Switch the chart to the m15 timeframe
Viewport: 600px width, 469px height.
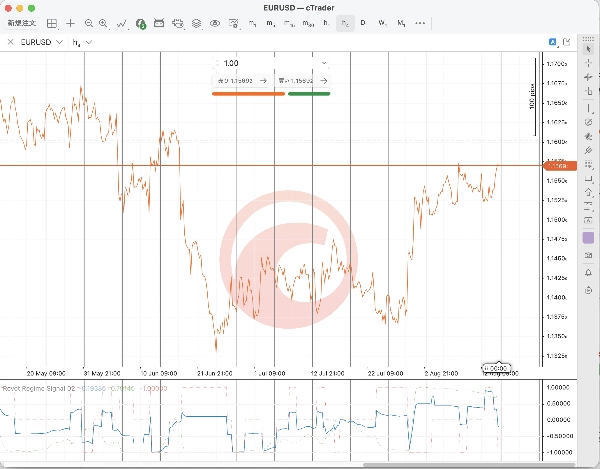(289, 23)
